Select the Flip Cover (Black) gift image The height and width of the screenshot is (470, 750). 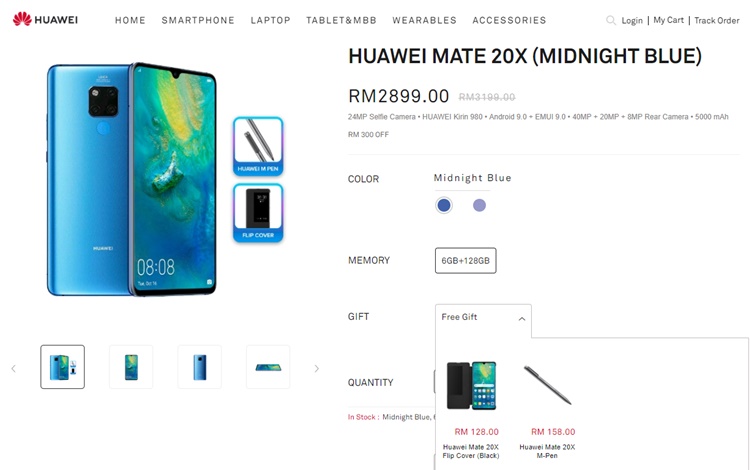471,386
